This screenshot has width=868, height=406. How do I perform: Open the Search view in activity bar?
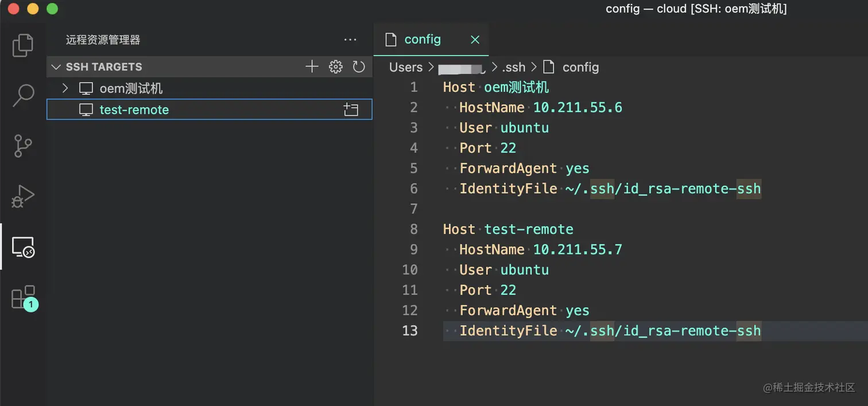pos(23,96)
